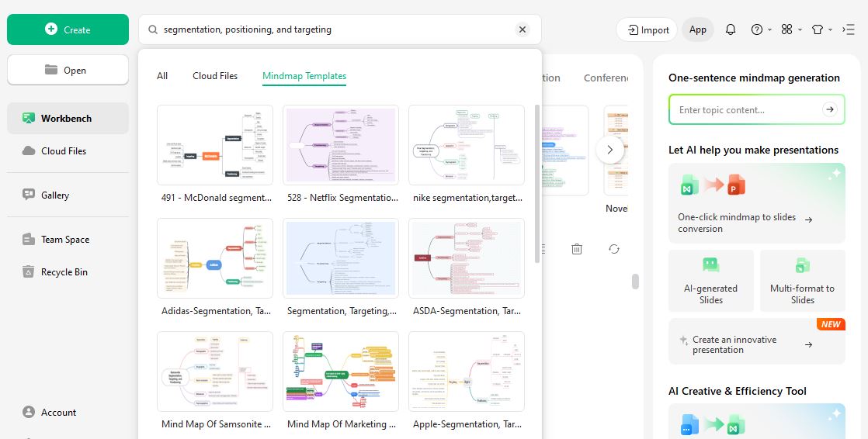This screenshot has width=868, height=439.
Task: Open the AI-generated Slides card
Action: coord(711,281)
